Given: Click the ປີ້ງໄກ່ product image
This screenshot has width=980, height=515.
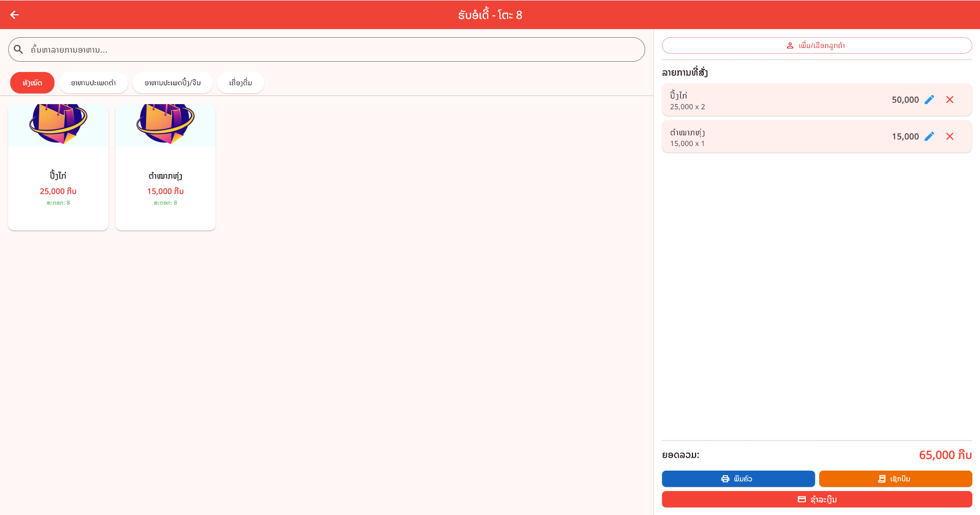Looking at the screenshot, I should coord(58,124).
